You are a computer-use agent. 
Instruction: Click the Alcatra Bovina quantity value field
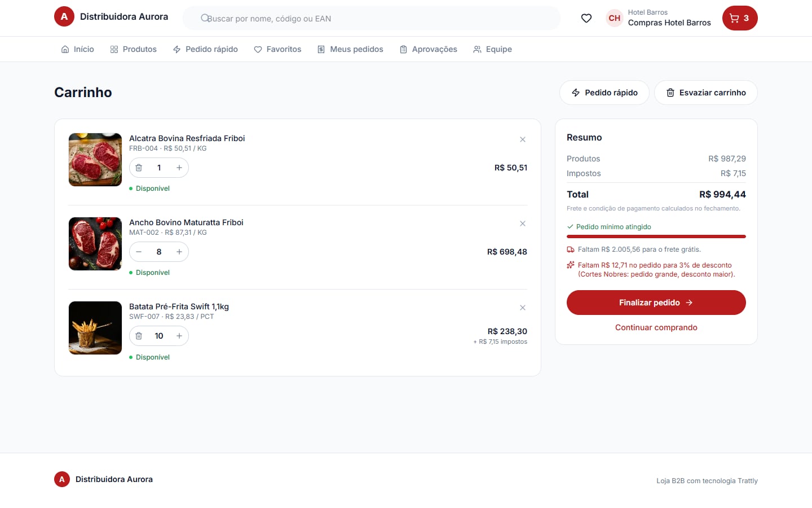click(159, 168)
